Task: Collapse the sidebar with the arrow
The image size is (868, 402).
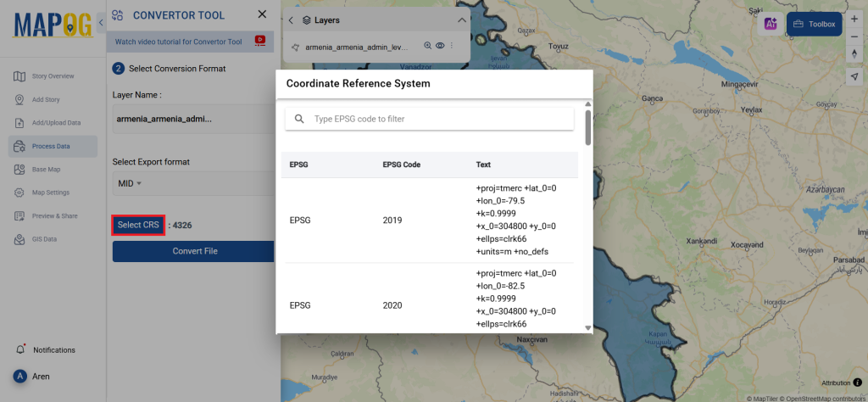Action: click(101, 23)
